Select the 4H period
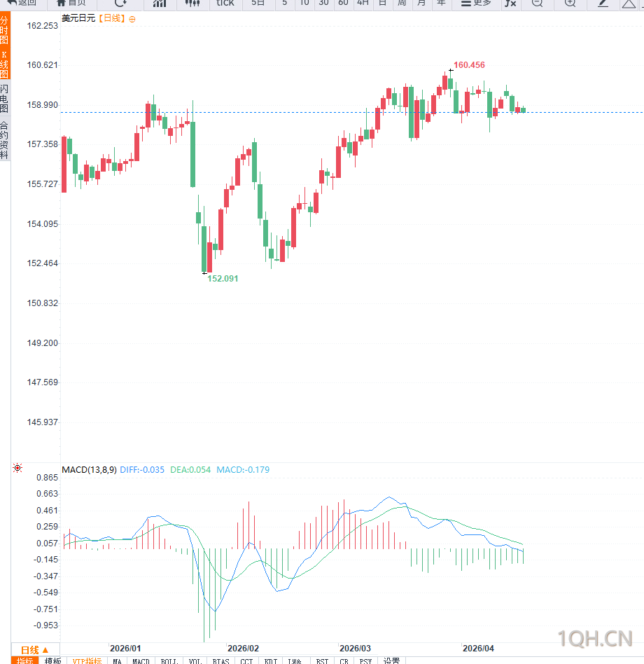Screen dimensions: 644x664 pyautogui.click(x=363, y=3)
